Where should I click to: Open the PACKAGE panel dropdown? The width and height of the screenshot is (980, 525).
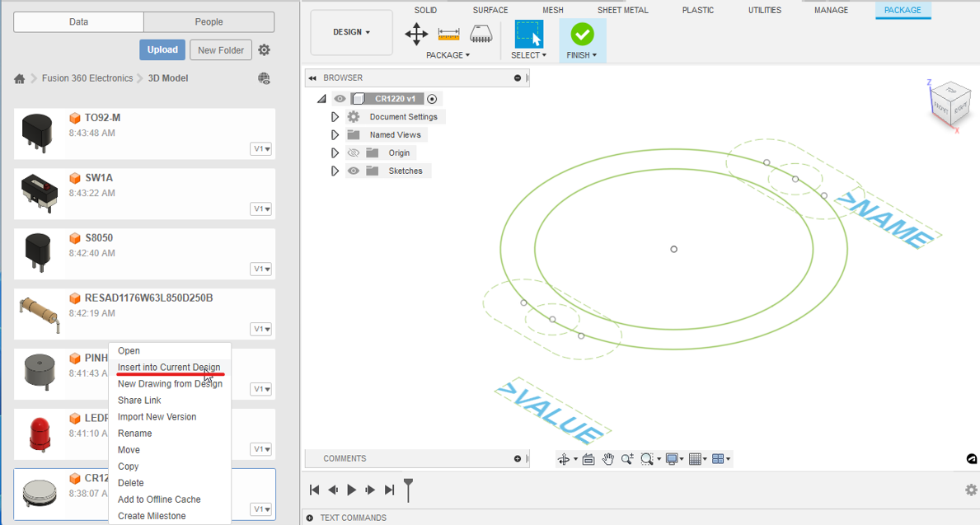pos(448,55)
